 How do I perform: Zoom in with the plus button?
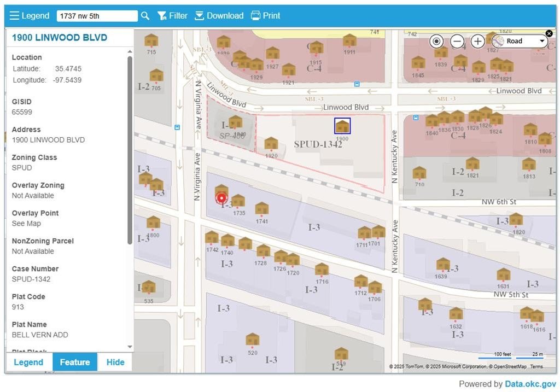pos(477,41)
